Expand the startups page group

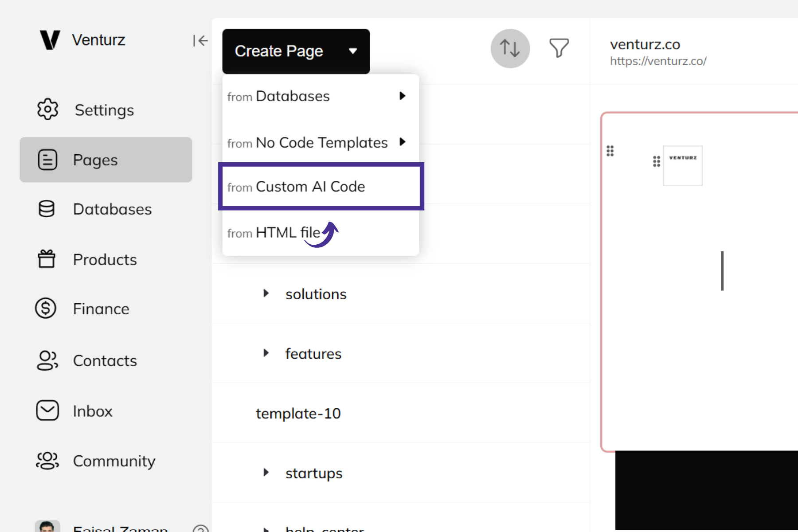coord(266,472)
